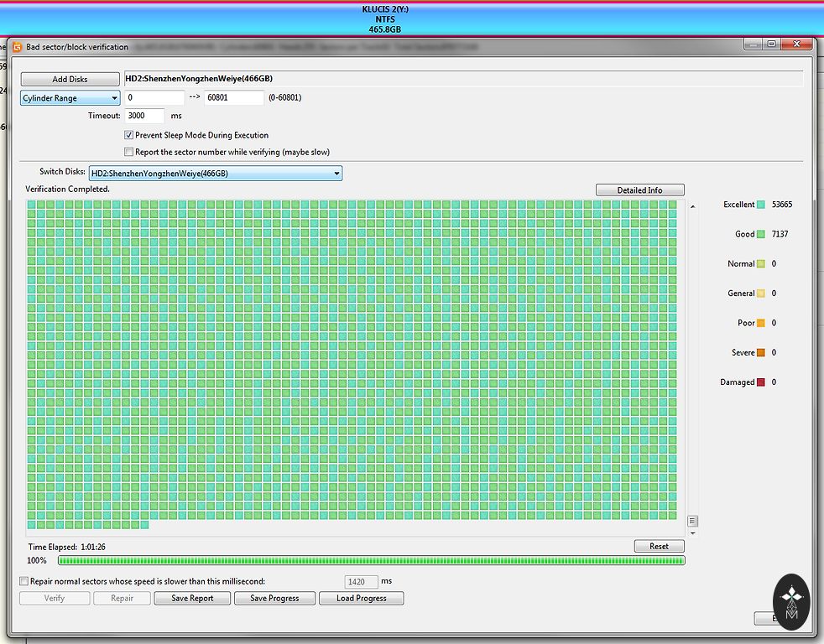This screenshot has width=824, height=644.
Task: Click scroll up arrow of block grid
Action: pos(692,205)
